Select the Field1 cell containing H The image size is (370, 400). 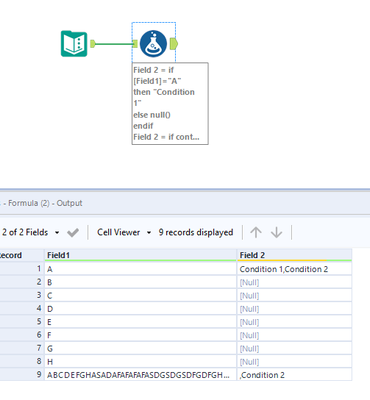[141, 361]
